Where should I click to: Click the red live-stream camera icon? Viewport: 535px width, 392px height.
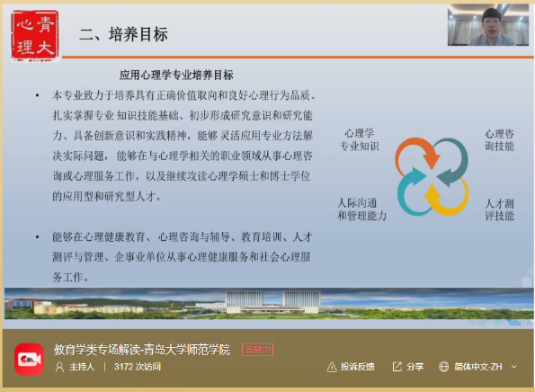pyautogui.click(x=30, y=360)
